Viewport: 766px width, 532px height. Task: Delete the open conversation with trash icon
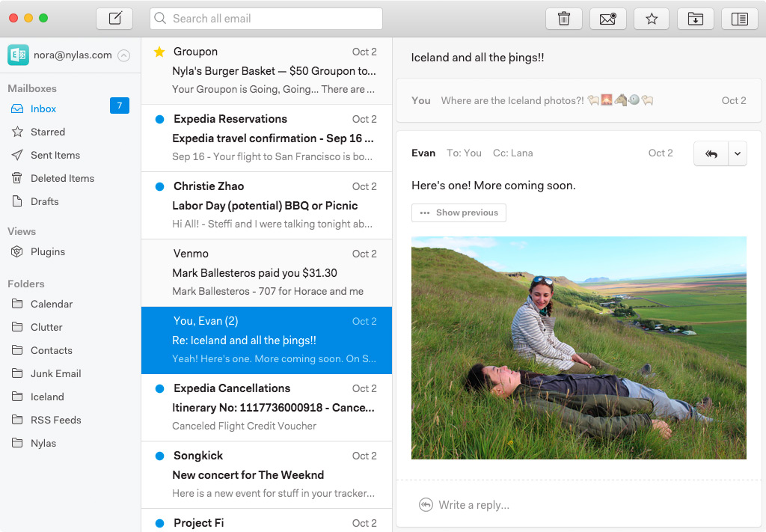(564, 18)
